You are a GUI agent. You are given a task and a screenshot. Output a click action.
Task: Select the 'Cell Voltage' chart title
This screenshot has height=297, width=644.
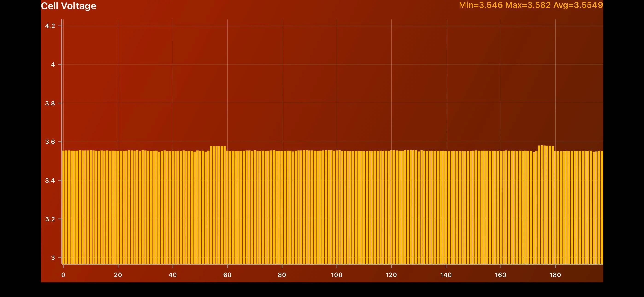click(x=68, y=6)
